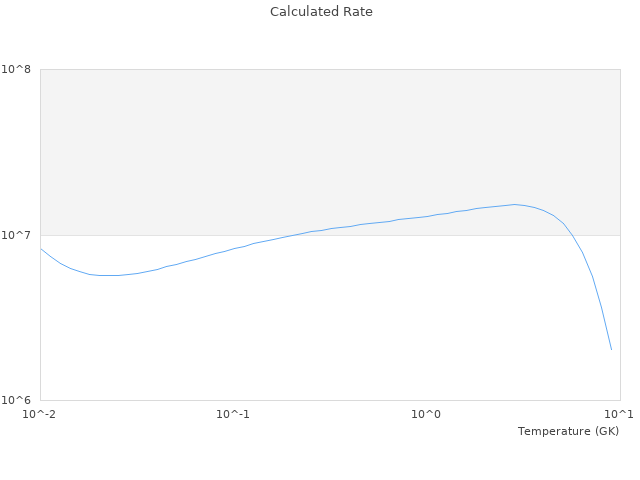
Task: Click the "Calculated Rate" chart title
Action: pyautogui.click(x=320, y=12)
